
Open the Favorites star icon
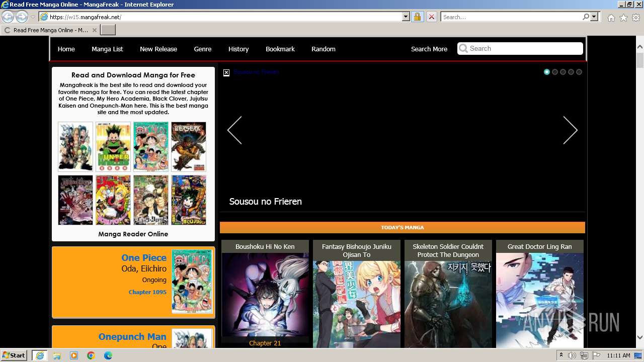click(x=623, y=18)
